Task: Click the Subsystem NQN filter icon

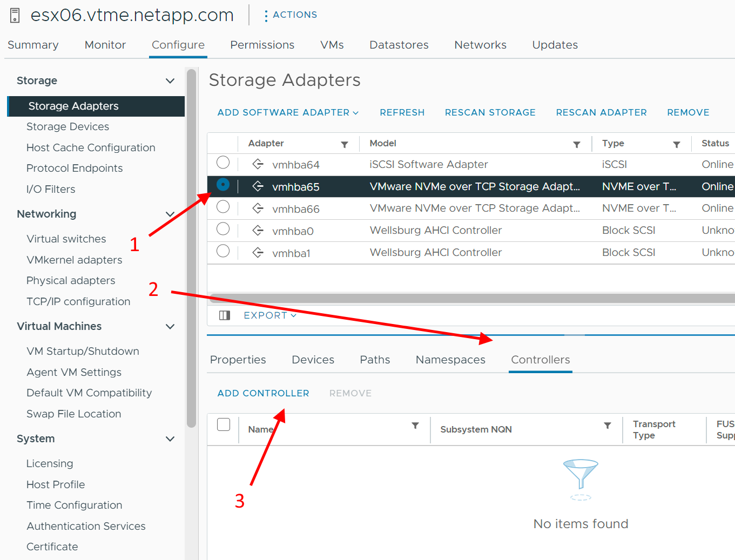Action: [x=608, y=426]
